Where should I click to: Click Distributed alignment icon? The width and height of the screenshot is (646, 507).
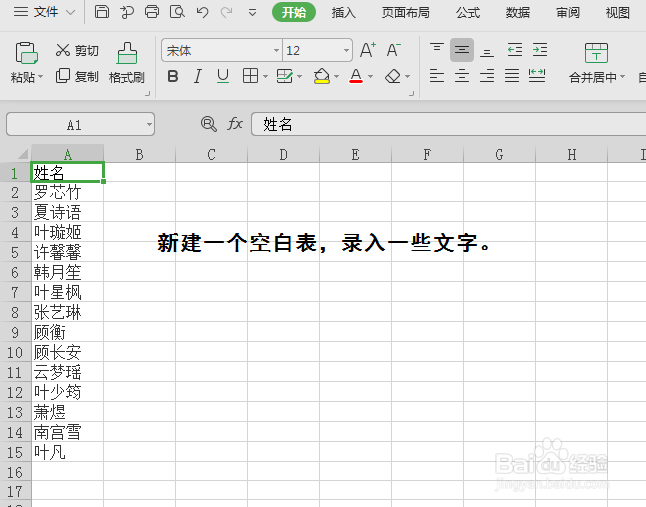[537, 76]
